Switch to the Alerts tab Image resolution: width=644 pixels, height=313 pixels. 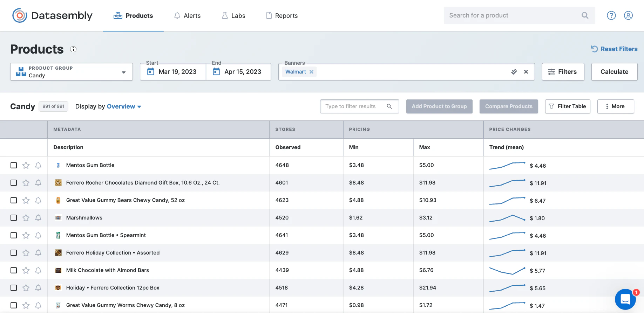click(x=187, y=16)
